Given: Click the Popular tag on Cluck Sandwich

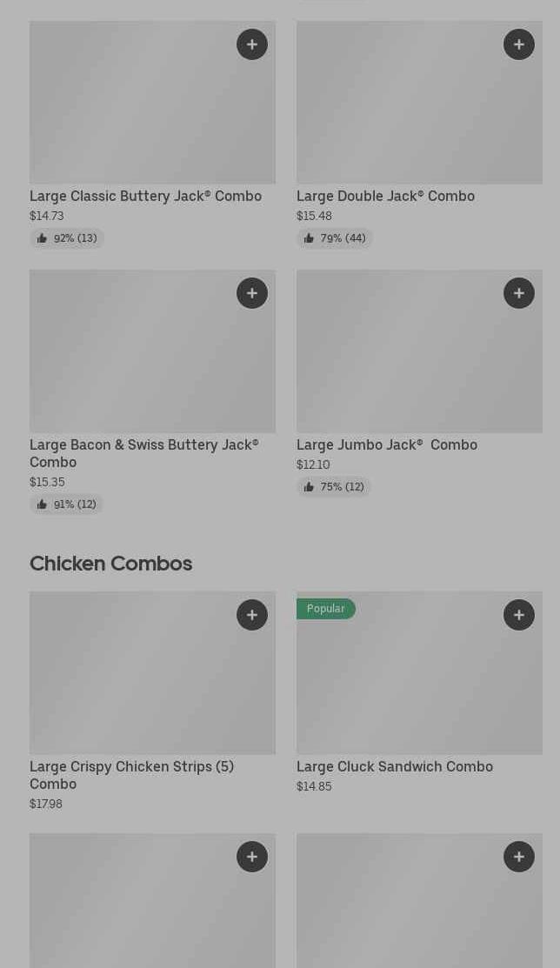Looking at the screenshot, I should tap(326, 609).
